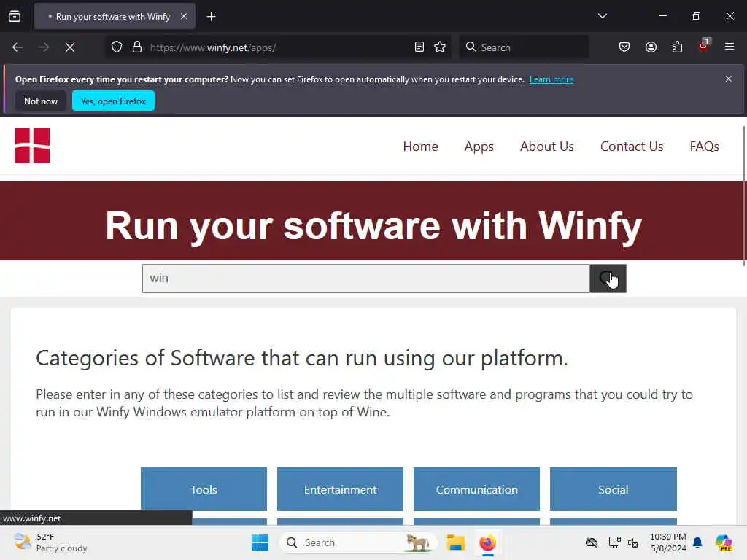The width and height of the screenshot is (747, 560).
Task: Select the Entertainment category
Action: click(340, 489)
